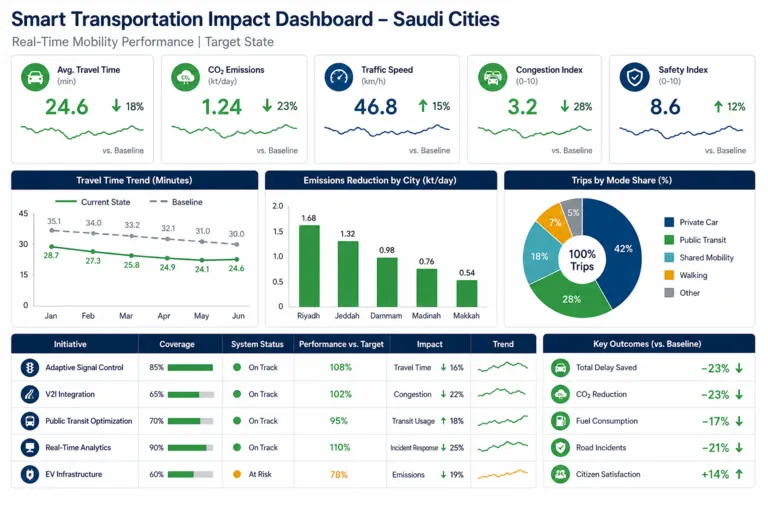This screenshot has height=512, width=768.
Task: Click the 85% coverage bar for Adaptive Signal Control
Action: tap(191, 367)
